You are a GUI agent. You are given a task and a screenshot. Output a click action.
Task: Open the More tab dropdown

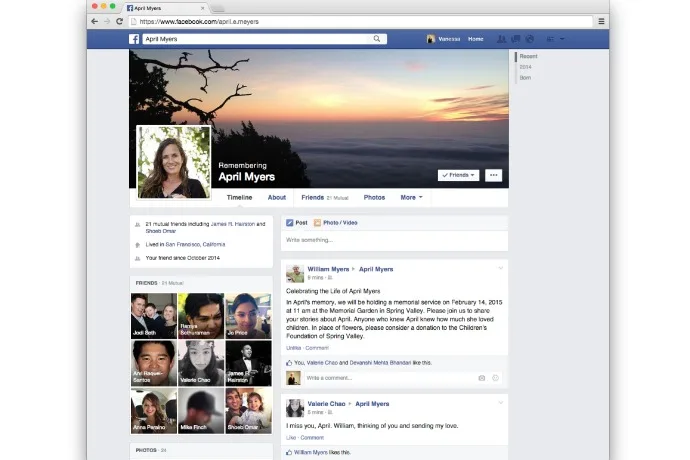click(411, 198)
